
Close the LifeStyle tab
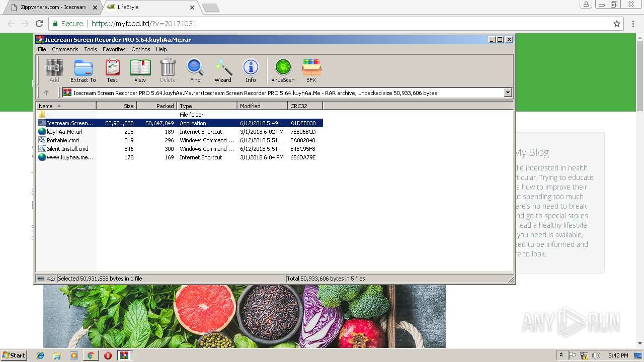pyautogui.click(x=192, y=8)
